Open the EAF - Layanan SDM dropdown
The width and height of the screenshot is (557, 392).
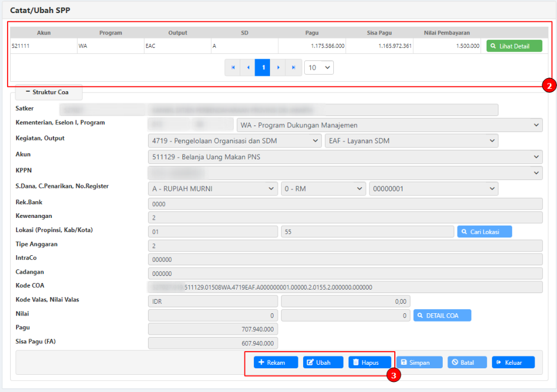(411, 141)
